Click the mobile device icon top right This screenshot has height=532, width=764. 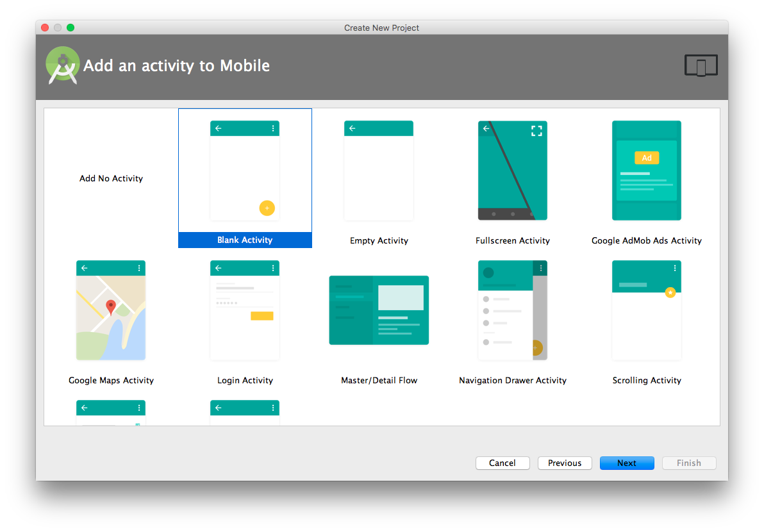pyautogui.click(x=701, y=65)
